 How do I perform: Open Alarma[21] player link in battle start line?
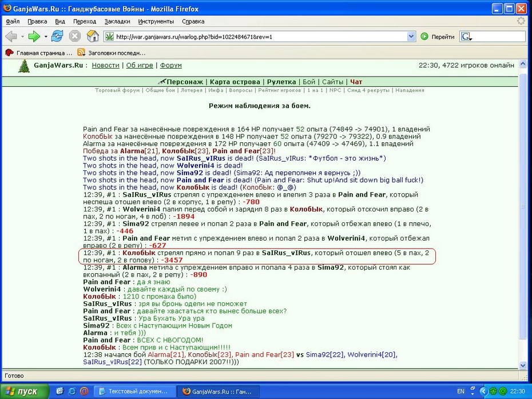(166, 354)
